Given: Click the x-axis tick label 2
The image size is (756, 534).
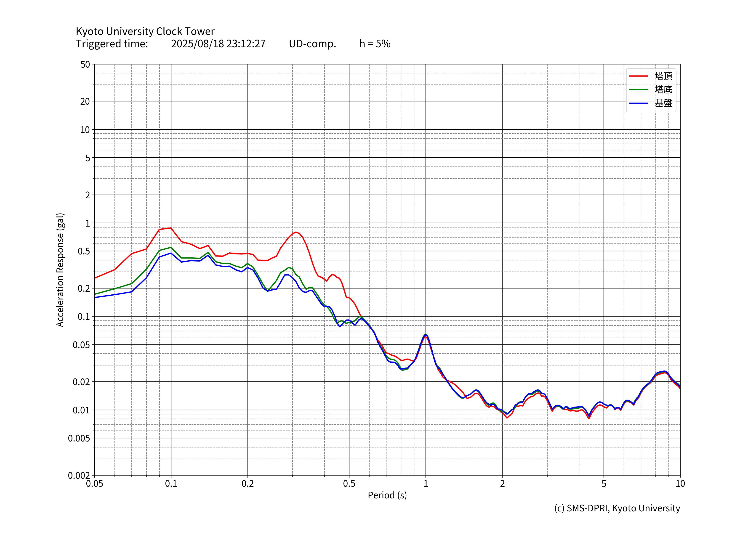Looking at the screenshot, I should point(502,484).
